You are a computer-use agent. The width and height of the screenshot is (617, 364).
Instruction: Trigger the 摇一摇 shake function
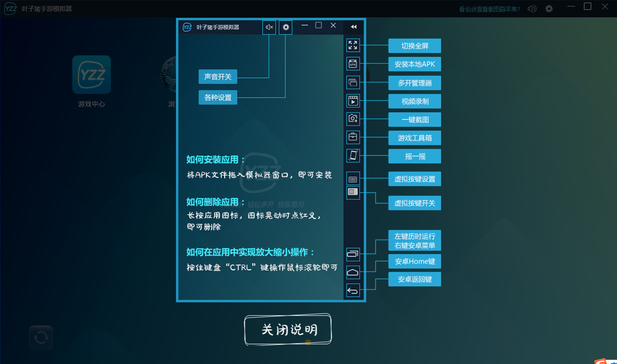pyautogui.click(x=353, y=155)
